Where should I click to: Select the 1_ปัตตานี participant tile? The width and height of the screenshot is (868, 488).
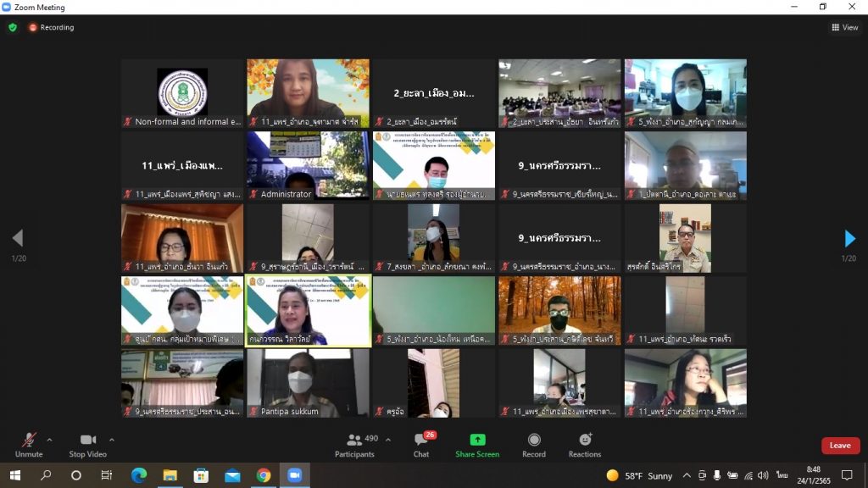click(x=686, y=166)
